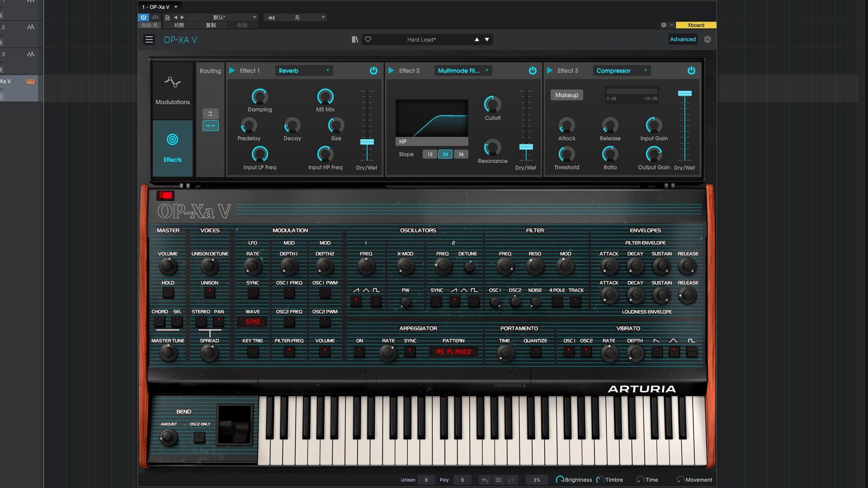Toggle the plugin bypass power icon

pyautogui.click(x=143, y=17)
